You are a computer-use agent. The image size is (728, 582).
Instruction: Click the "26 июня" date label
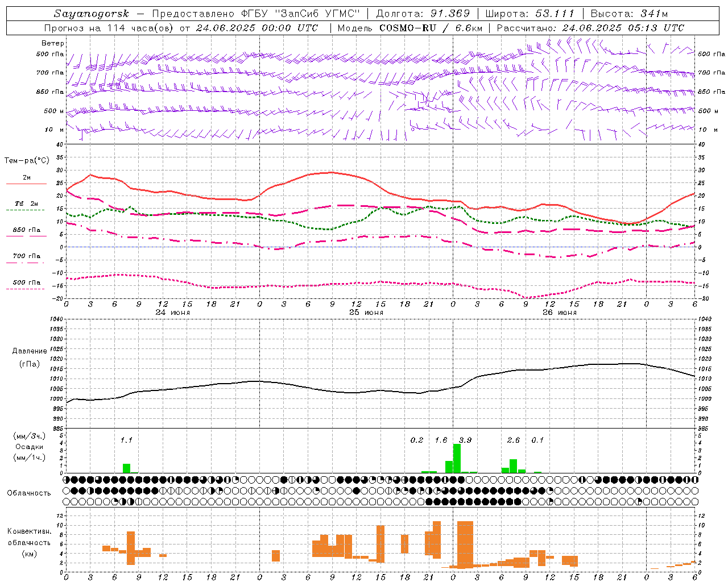pos(559,313)
